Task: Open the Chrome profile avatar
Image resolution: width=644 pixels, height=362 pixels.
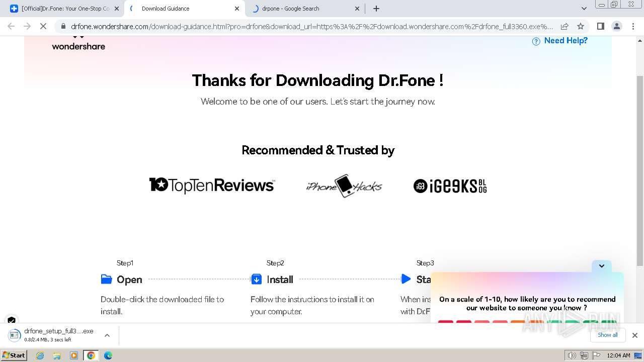Action: [x=616, y=26]
